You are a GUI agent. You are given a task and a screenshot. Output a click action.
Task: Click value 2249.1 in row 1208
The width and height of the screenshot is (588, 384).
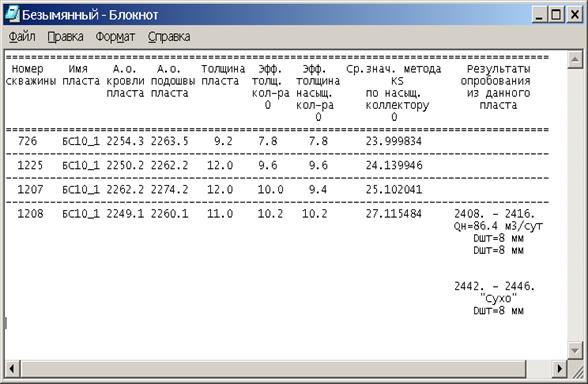coord(125,214)
